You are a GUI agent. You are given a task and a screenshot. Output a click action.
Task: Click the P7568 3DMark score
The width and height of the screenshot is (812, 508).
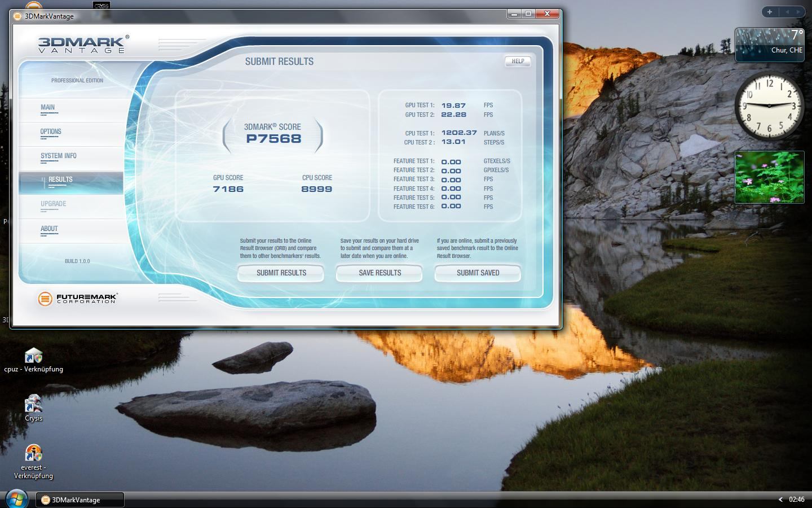pos(273,139)
